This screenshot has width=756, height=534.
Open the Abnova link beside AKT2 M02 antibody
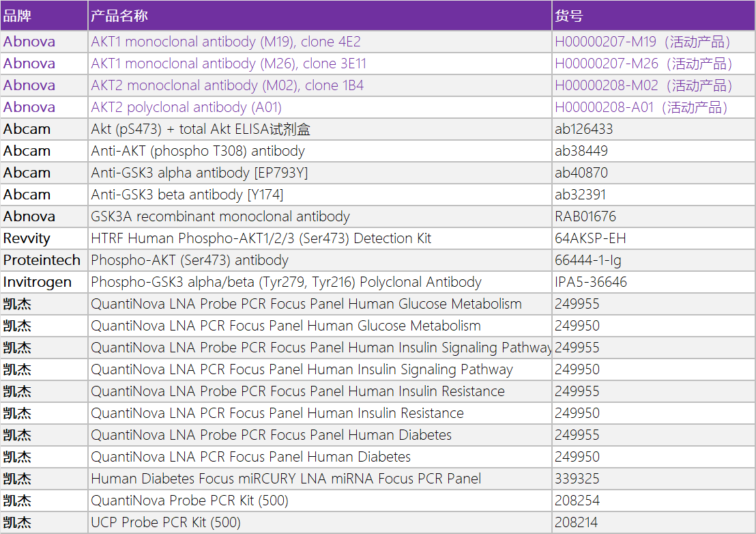pos(29,85)
